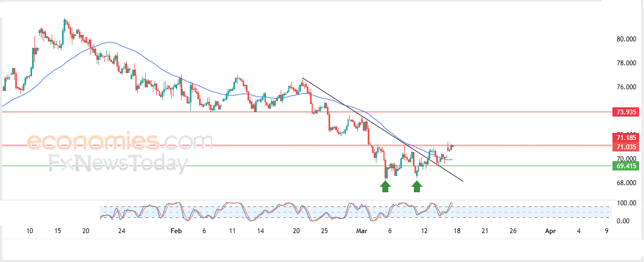Viewport: 644px width, 262px height.
Task: Select the Apr label on the date axis
Action: pyautogui.click(x=550, y=231)
